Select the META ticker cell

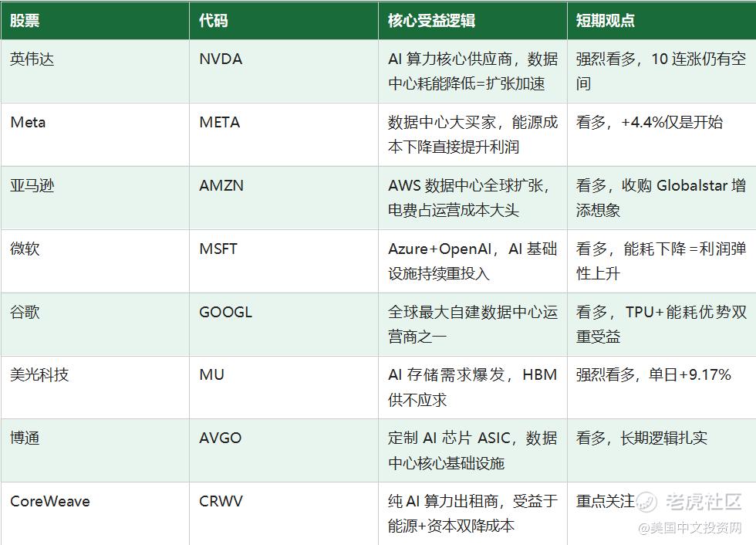[284, 134]
